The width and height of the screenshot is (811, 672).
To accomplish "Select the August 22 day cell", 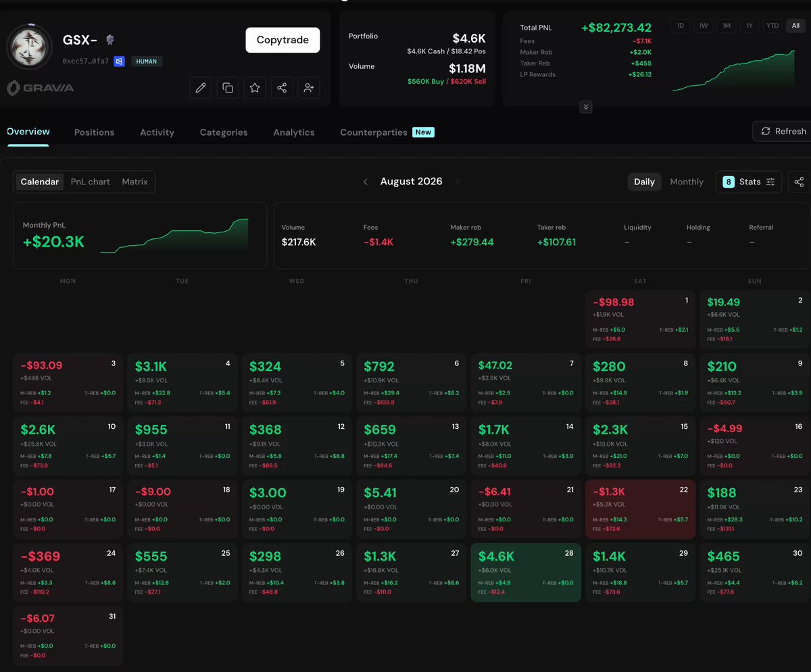I will 640,509.
